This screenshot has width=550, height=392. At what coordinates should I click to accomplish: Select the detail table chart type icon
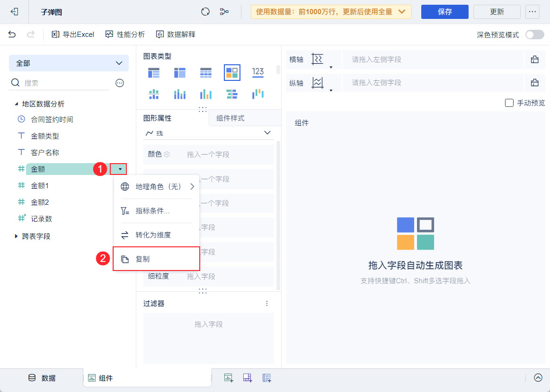pos(205,73)
